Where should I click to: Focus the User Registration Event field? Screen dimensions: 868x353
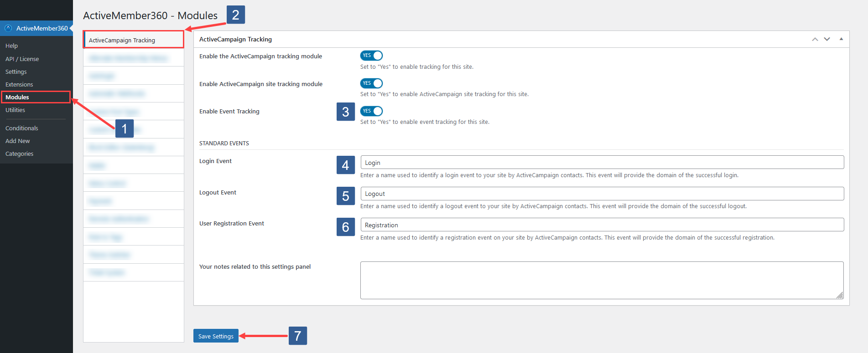click(x=602, y=225)
